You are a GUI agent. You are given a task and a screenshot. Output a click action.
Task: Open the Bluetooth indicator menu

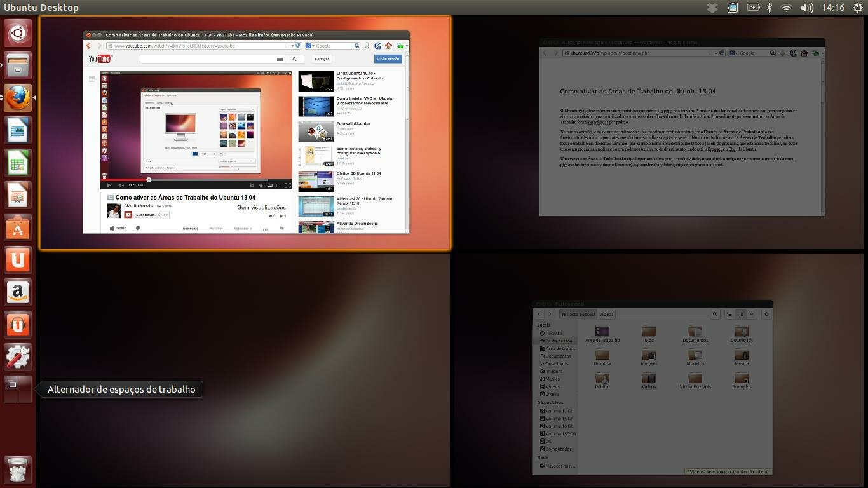(x=769, y=8)
